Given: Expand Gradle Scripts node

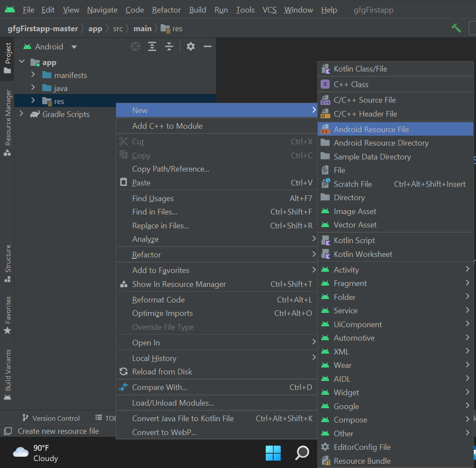Looking at the screenshot, I should (x=21, y=114).
